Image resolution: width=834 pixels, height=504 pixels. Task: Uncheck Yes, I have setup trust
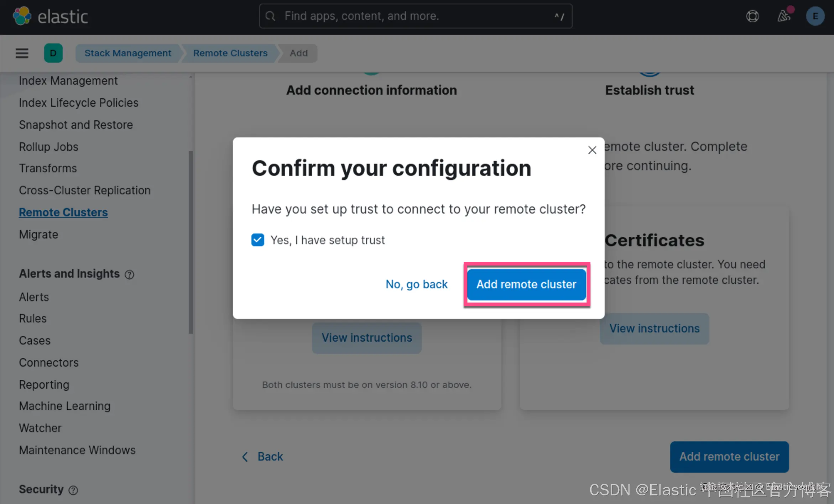(x=257, y=240)
